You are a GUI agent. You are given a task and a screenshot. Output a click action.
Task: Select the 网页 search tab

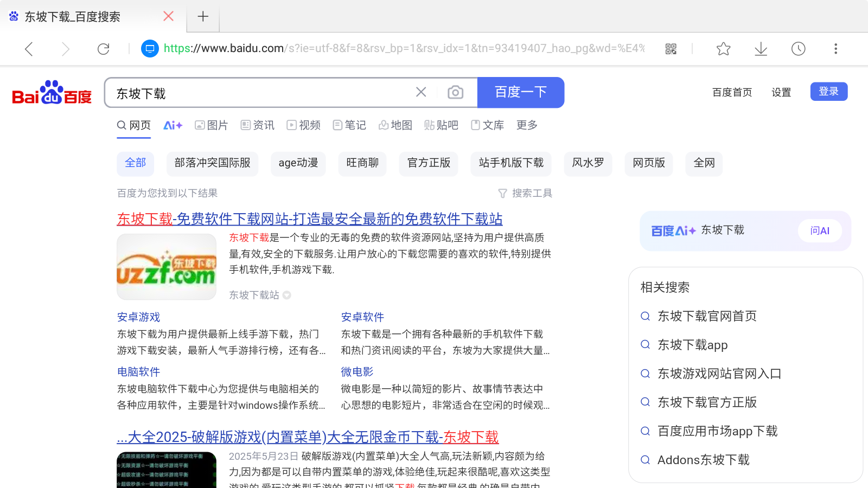coord(133,125)
